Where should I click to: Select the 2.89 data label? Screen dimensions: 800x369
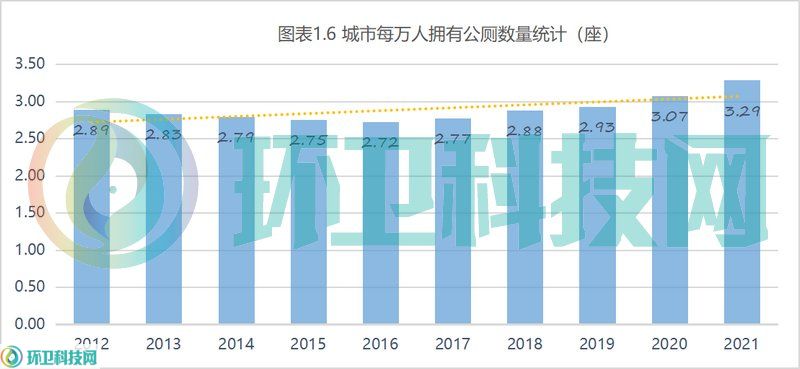[91, 130]
